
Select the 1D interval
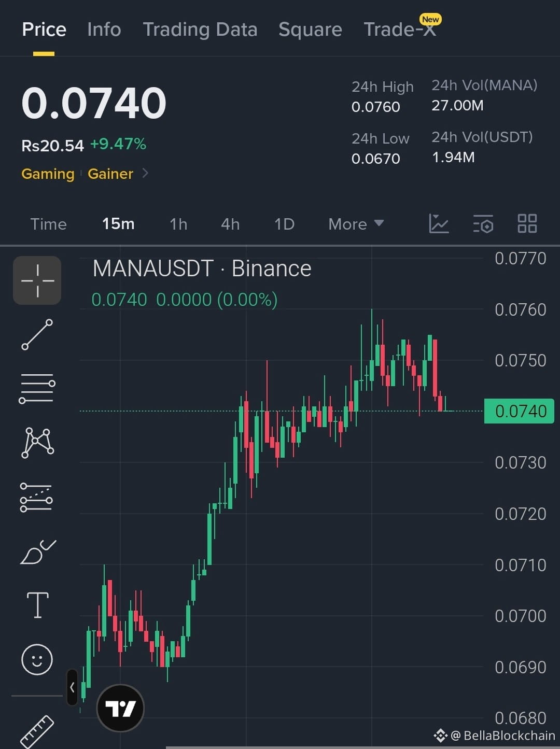tap(284, 224)
